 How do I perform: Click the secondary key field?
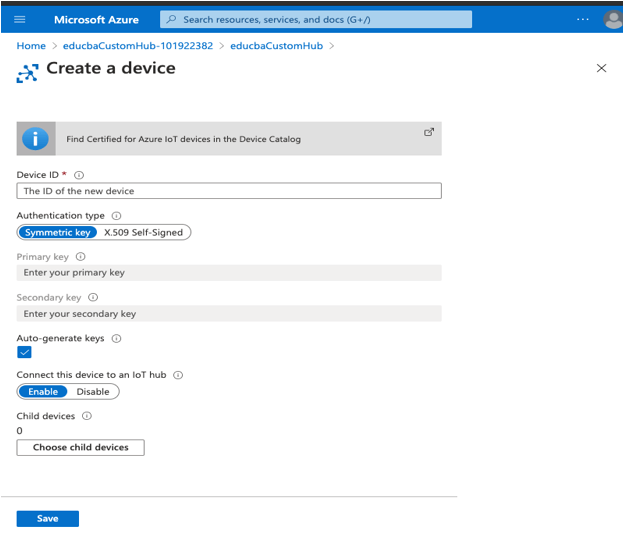229,314
